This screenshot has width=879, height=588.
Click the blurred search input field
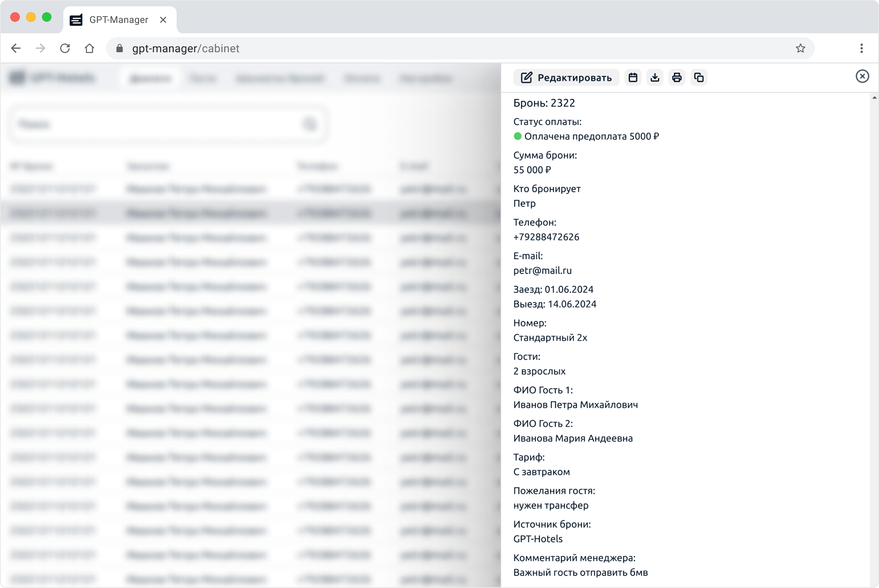pyautogui.click(x=158, y=124)
